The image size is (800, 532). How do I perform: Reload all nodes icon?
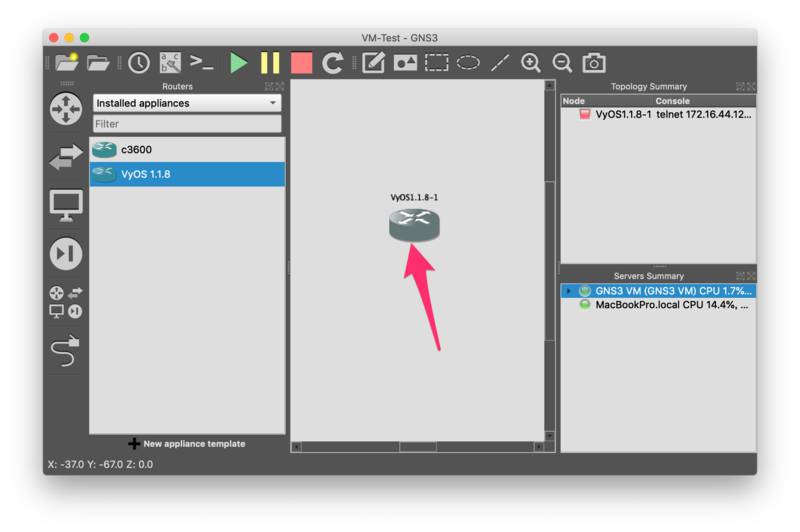[x=333, y=63]
